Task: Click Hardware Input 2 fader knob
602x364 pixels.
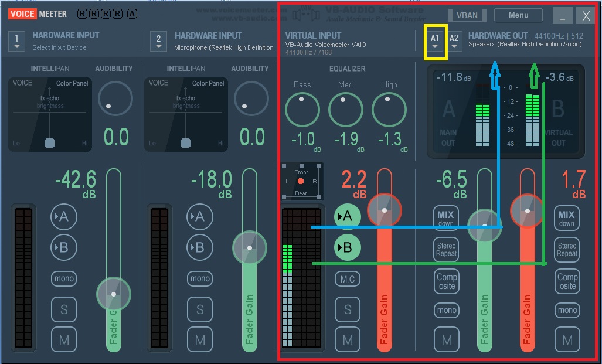Action: (x=250, y=248)
